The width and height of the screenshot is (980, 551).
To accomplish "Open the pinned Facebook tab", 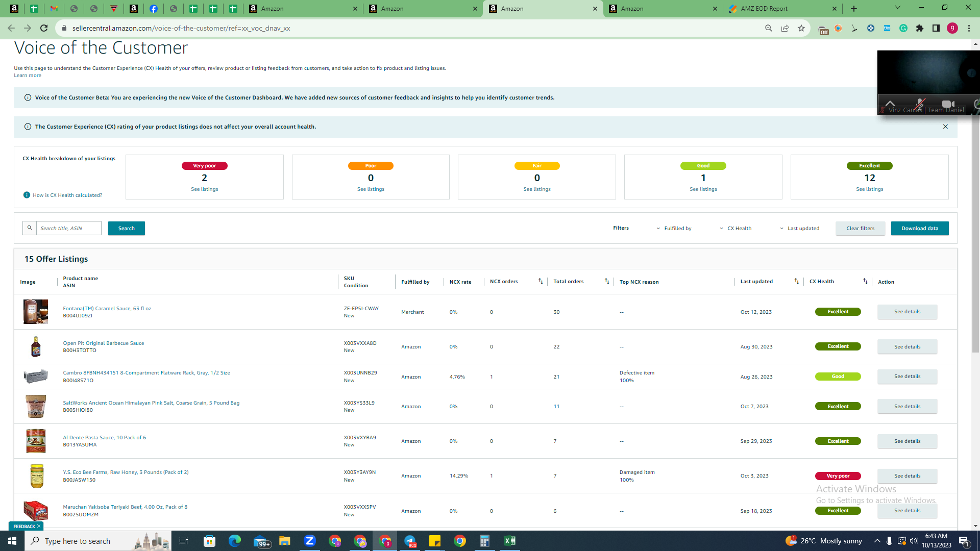I will tap(154, 9).
